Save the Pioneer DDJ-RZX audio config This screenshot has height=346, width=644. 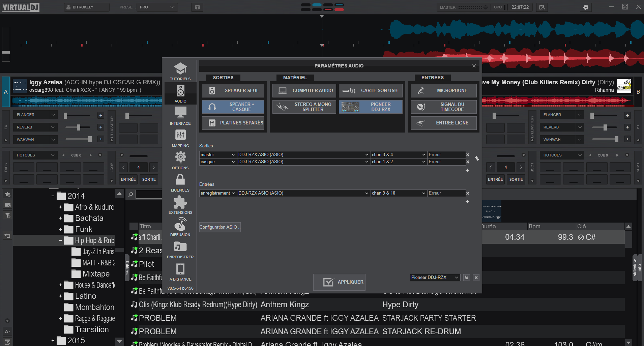(467, 278)
